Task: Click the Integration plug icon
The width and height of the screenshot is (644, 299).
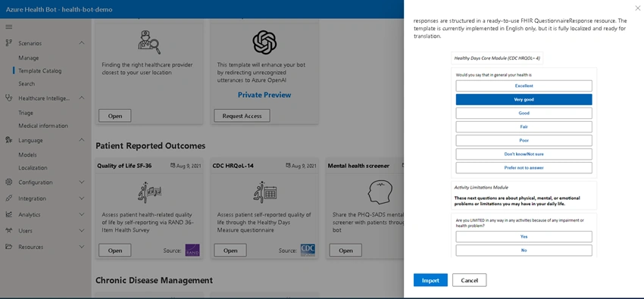Action: coord(8,198)
